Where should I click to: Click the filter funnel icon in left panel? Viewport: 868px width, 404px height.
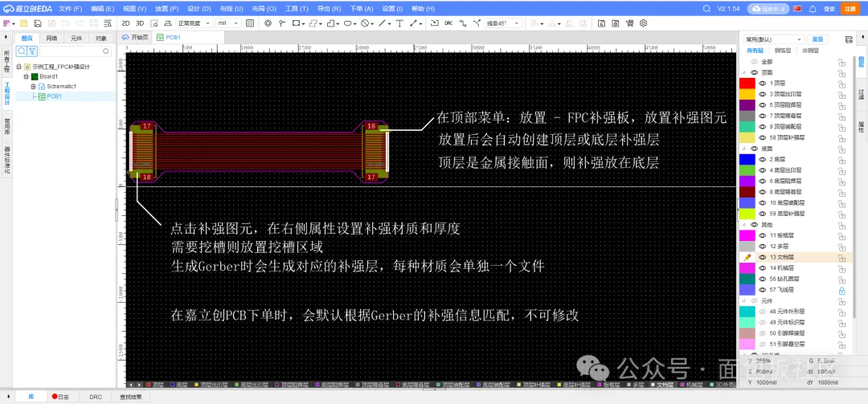pyautogui.click(x=33, y=51)
